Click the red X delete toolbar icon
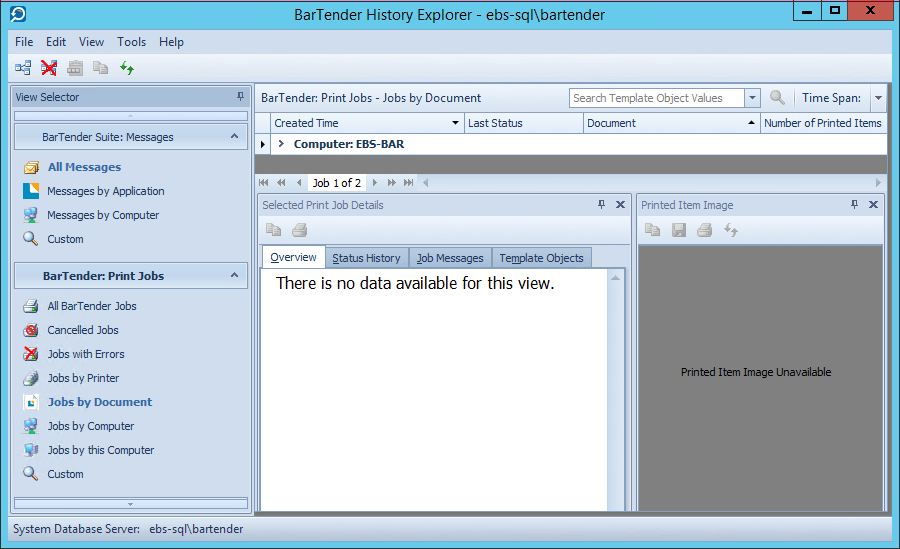900x549 pixels. click(49, 68)
